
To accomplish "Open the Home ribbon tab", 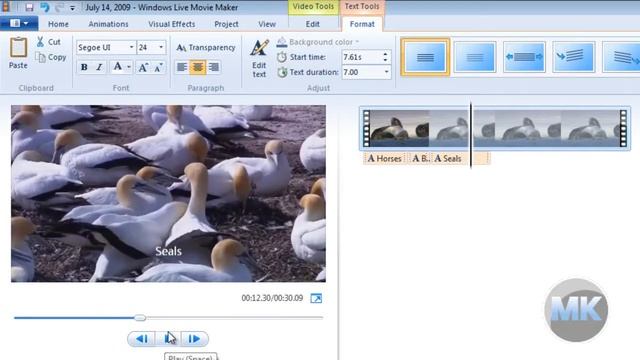I will click(58, 24).
